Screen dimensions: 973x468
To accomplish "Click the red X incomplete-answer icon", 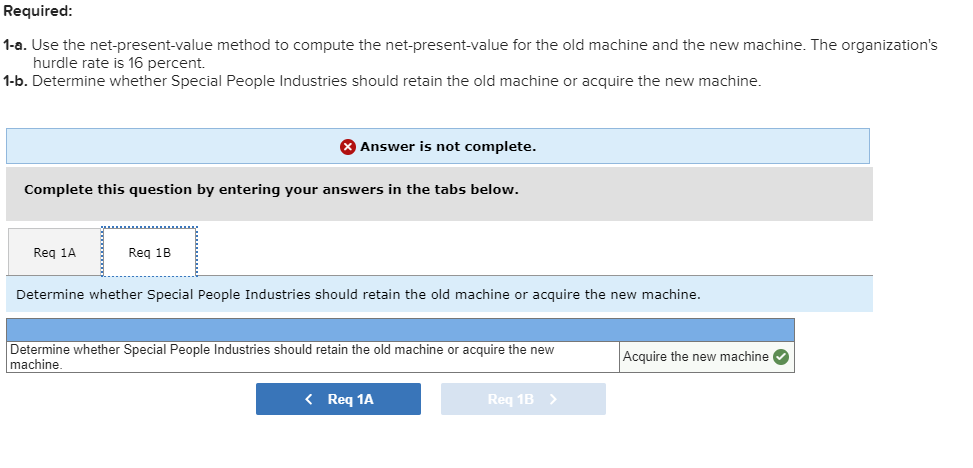I will 348,147.
